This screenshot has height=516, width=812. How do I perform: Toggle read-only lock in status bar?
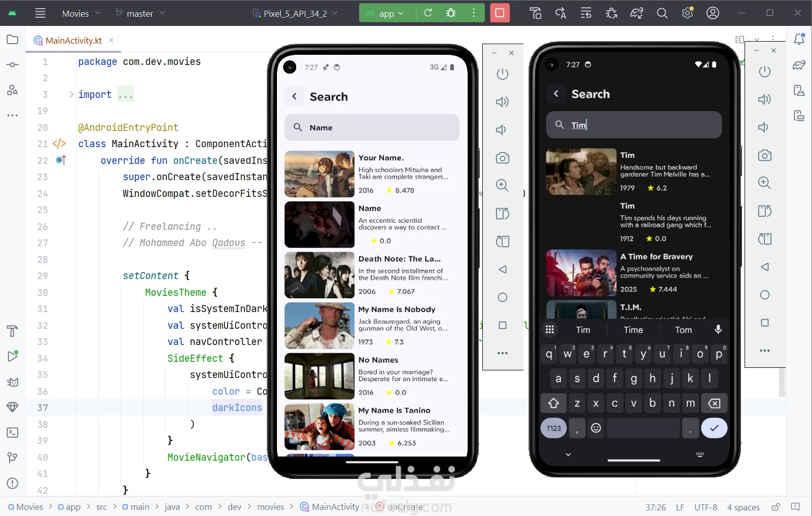[x=775, y=507]
